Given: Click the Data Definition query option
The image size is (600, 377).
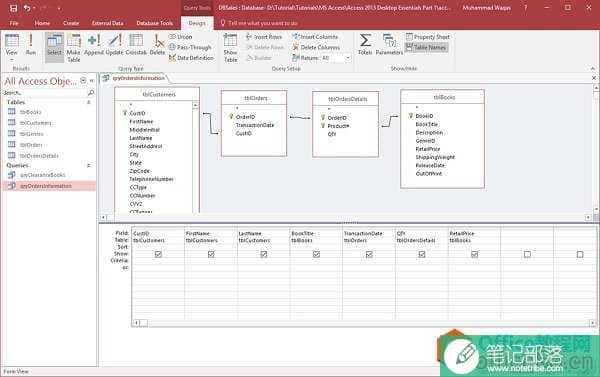Looking at the screenshot, I should (x=191, y=58).
